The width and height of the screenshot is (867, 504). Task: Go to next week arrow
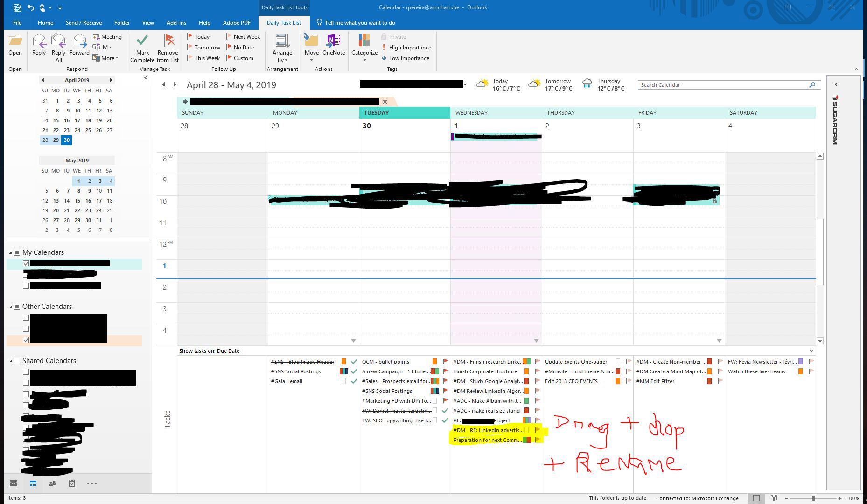tap(175, 84)
